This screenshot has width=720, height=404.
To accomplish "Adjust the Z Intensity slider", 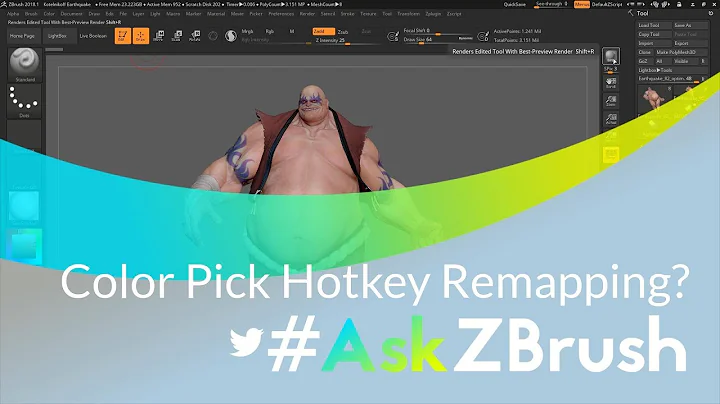I will pyautogui.click(x=347, y=41).
